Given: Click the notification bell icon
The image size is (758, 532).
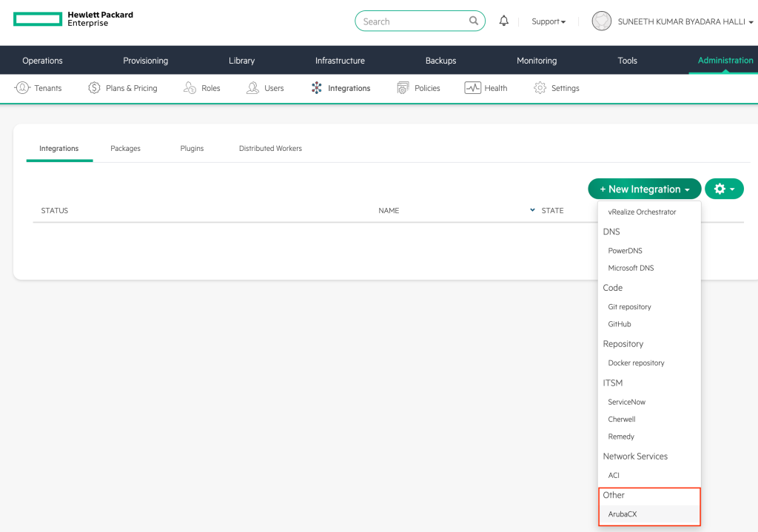Looking at the screenshot, I should 504,21.
